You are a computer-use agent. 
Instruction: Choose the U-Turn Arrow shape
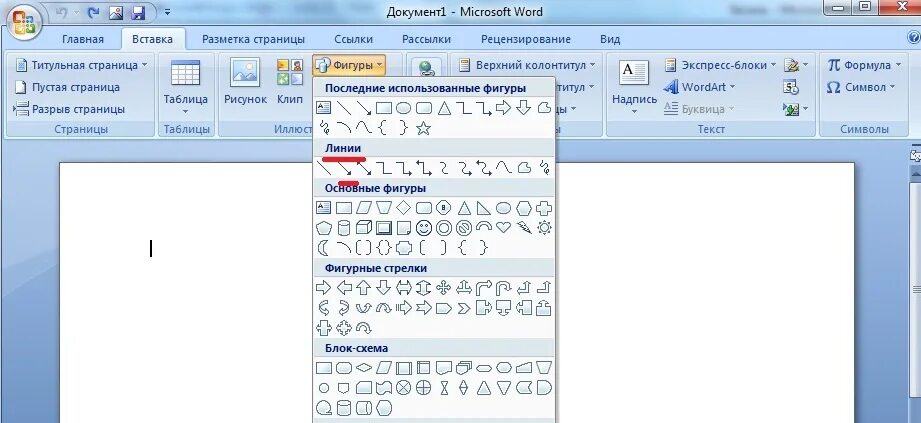[x=503, y=288]
